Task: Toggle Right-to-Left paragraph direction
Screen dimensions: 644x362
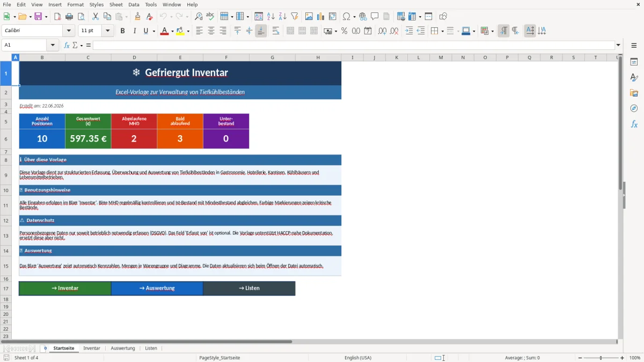Action: point(515,31)
